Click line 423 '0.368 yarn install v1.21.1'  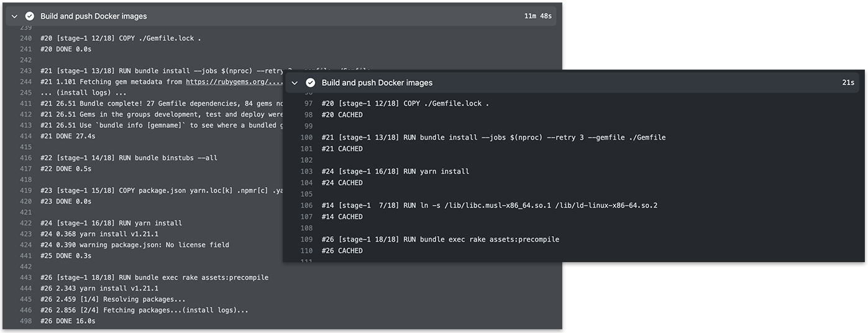pyautogui.click(x=107, y=234)
